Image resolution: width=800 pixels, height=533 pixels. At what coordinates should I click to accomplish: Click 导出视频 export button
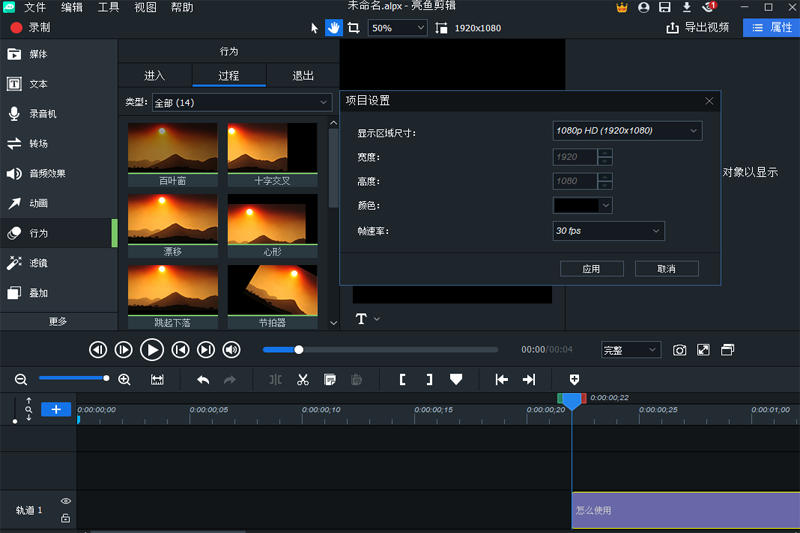coord(698,28)
